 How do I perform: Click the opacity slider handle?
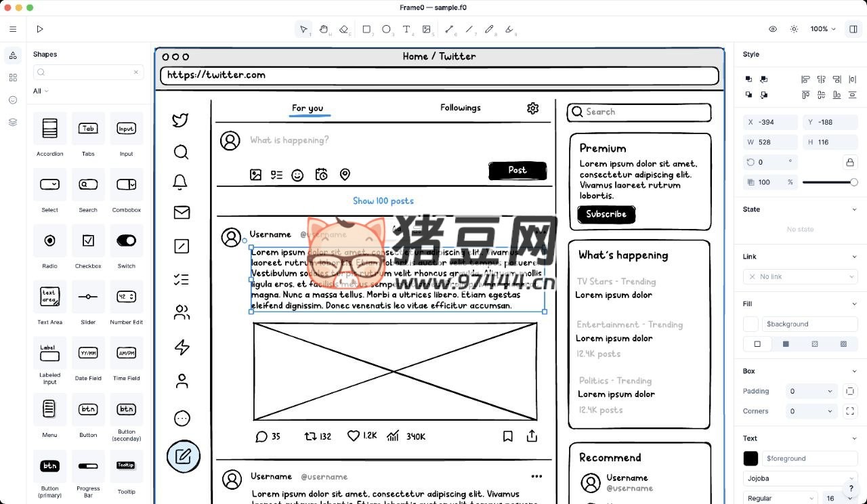point(853,182)
